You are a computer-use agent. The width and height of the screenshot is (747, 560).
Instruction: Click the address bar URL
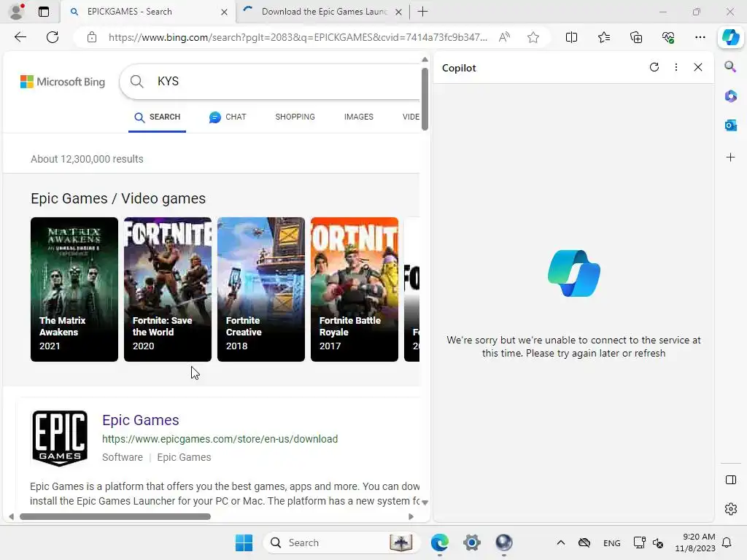298,37
